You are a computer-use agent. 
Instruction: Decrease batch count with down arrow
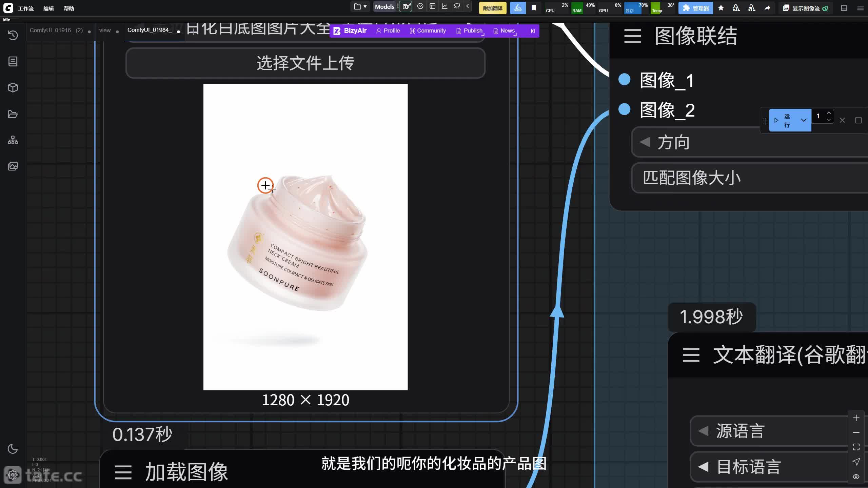point(829,120)
